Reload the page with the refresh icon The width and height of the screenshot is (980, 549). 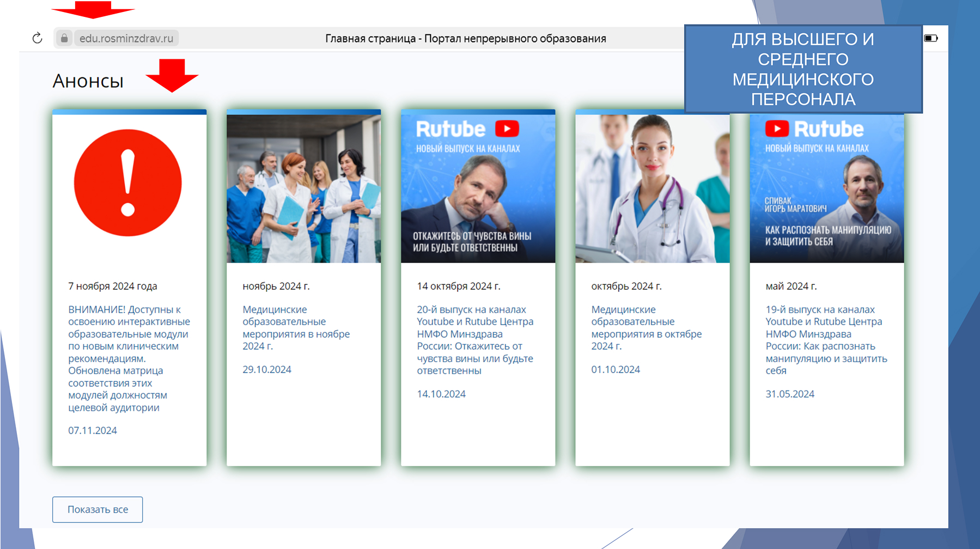[37, 38]
